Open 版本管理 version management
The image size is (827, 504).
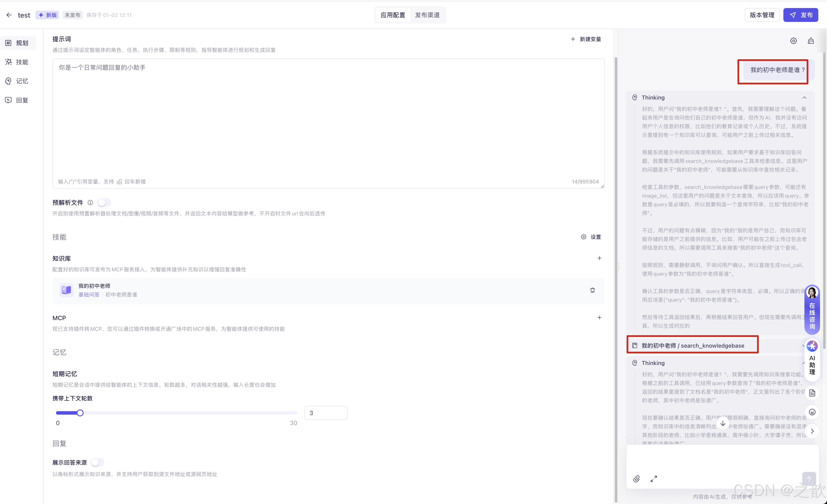[762, 15]
